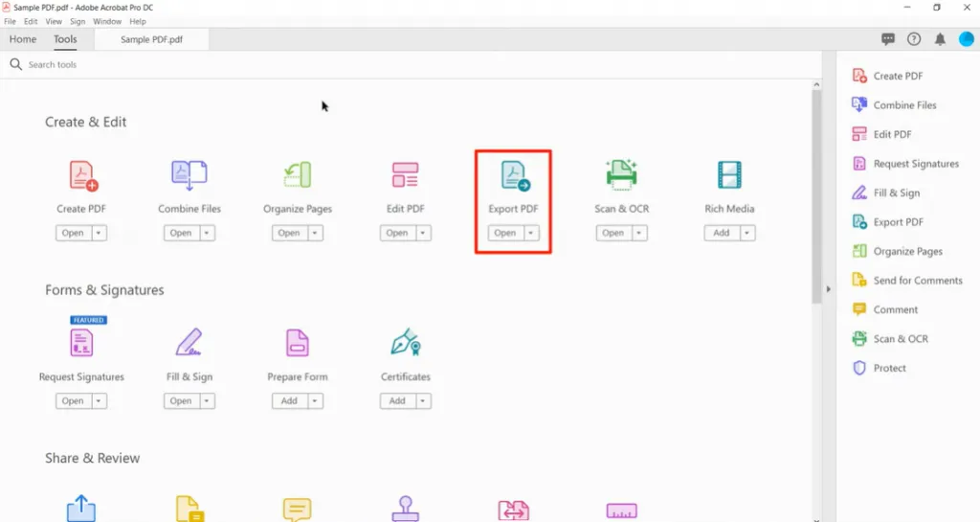Click the yellow Comment icon under Share & Review
Screen dimensions: 980x522
coord(297,510)
